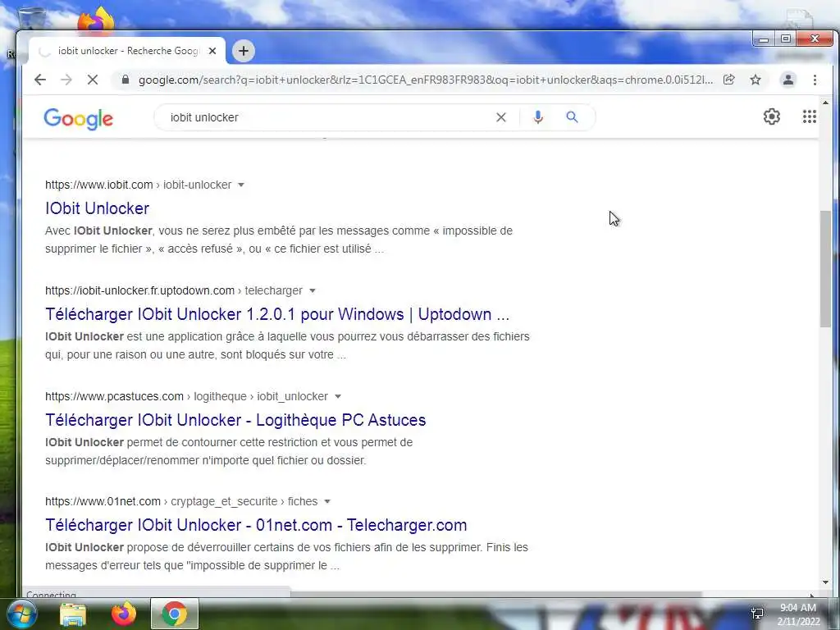The image size is (840, 630).
Task: Click the Chrome taskbar button
Action: pos(175,614)
